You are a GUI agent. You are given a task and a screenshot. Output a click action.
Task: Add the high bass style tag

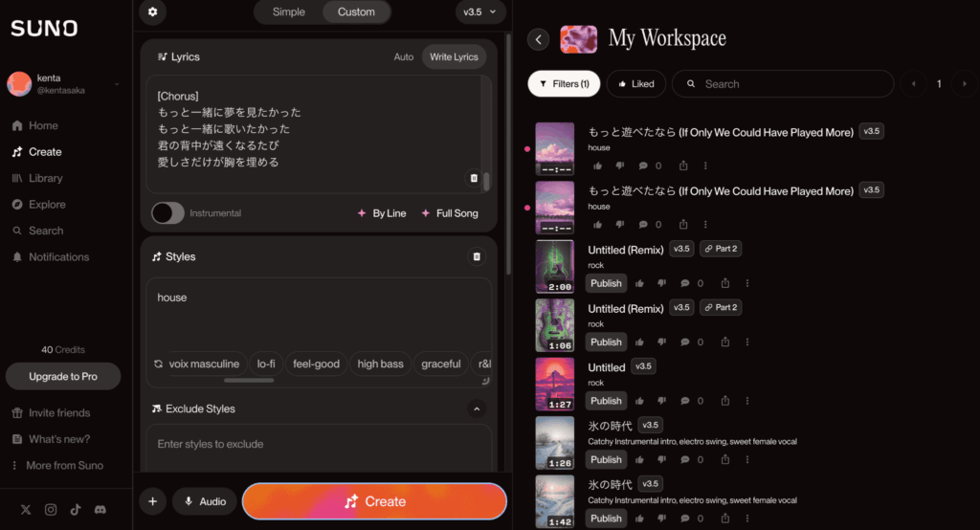coord(380,364)
